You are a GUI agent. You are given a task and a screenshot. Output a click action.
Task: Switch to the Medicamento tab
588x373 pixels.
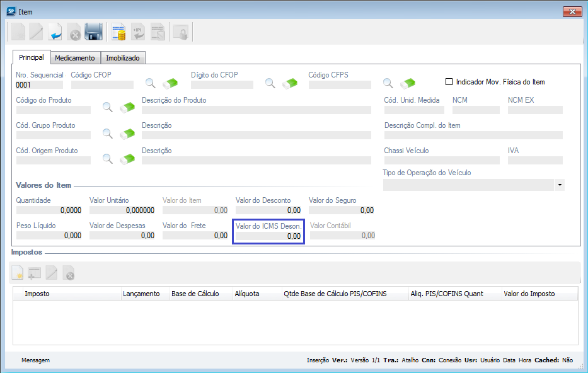click(x=75, y=58)
